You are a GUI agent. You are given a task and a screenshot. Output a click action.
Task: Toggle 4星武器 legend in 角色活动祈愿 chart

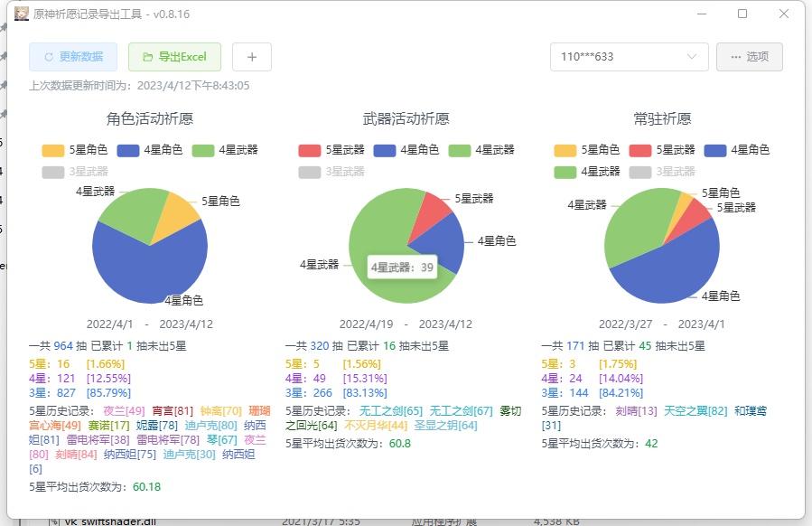[225, 150]
